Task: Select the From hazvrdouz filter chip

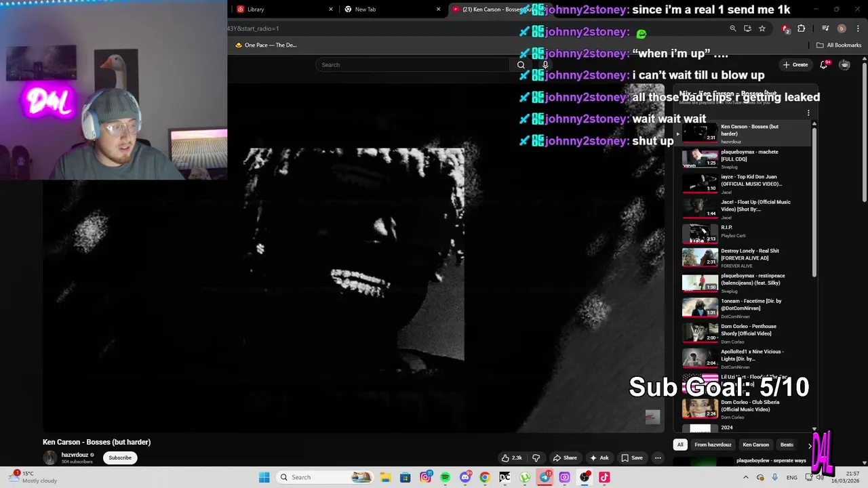Action: tap(713, 445)
